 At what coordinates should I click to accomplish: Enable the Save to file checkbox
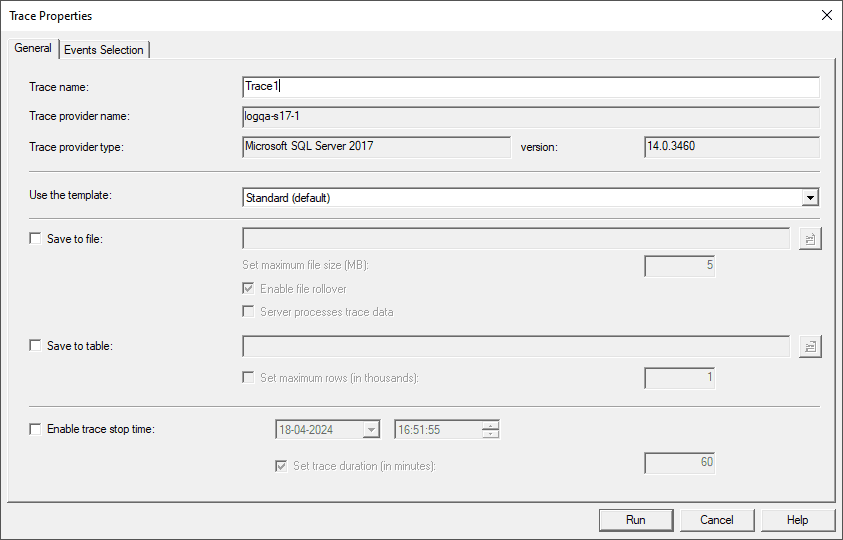click(36, 239)
